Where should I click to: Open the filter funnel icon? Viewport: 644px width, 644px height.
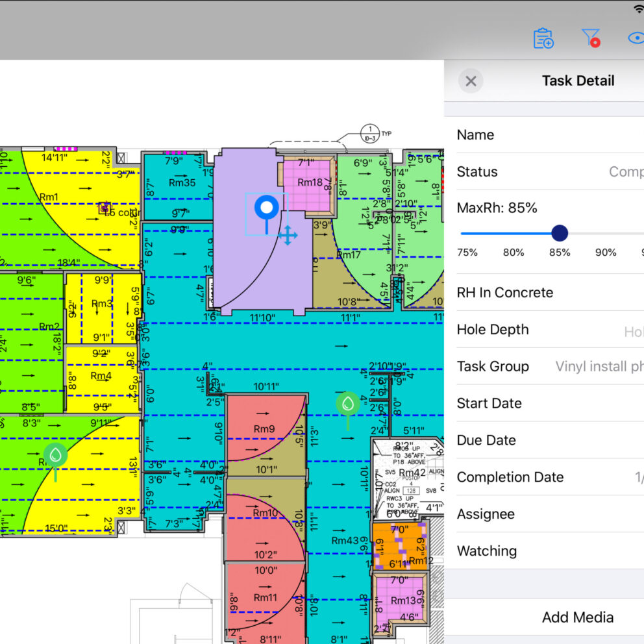click(591, 38)
